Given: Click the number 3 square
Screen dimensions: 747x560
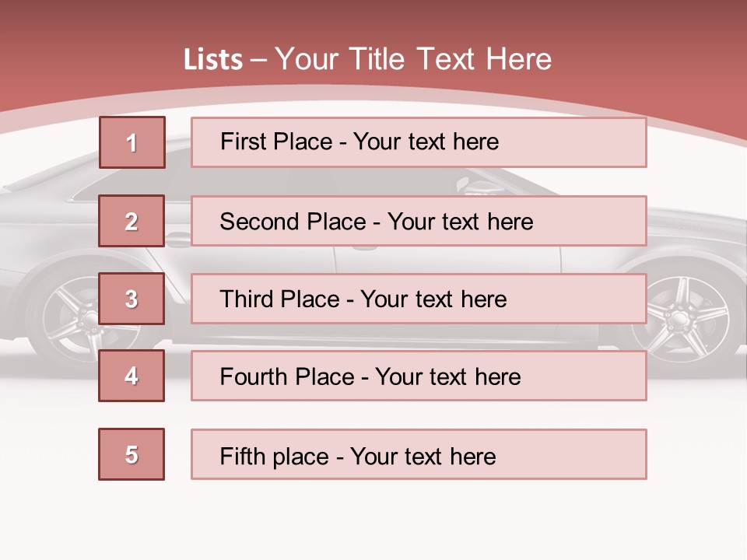Looking at the screenshot, I should pyautogui.click(x=132, y=299).
